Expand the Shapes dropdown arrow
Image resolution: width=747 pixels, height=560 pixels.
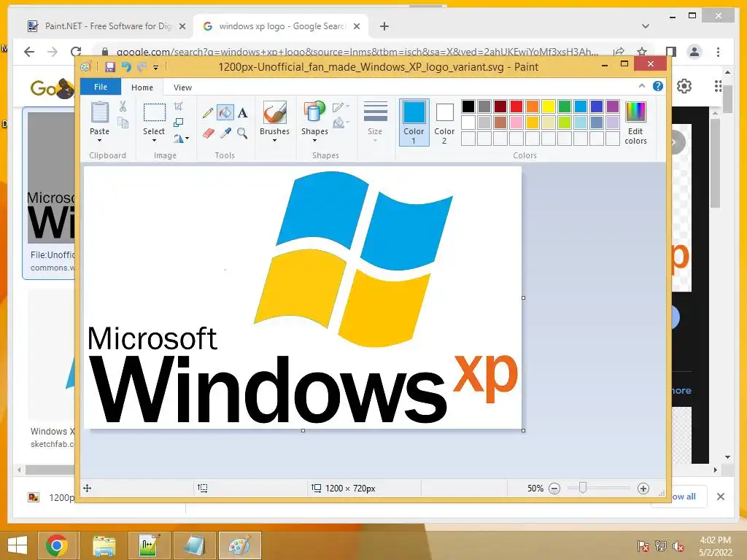pos(314,141)
